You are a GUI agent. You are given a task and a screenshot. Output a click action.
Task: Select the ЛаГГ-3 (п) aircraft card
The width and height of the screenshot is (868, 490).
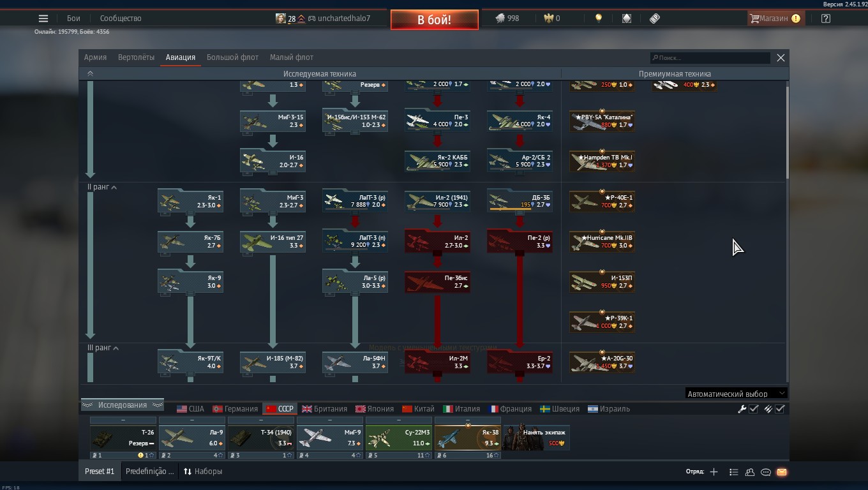pos(355,241)
